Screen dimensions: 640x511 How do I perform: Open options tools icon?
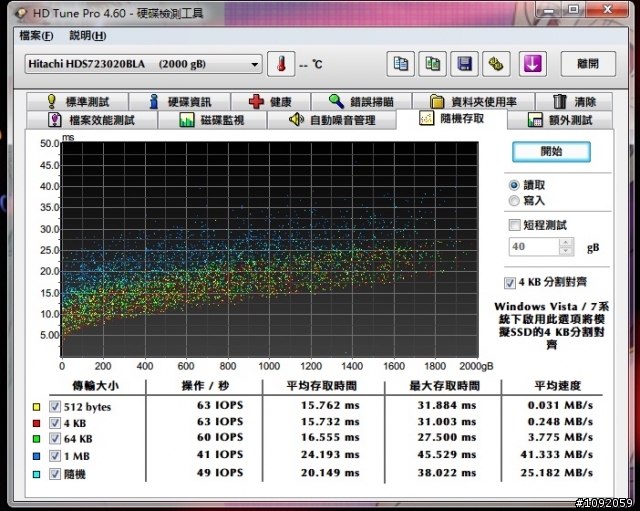click(496, 64)
